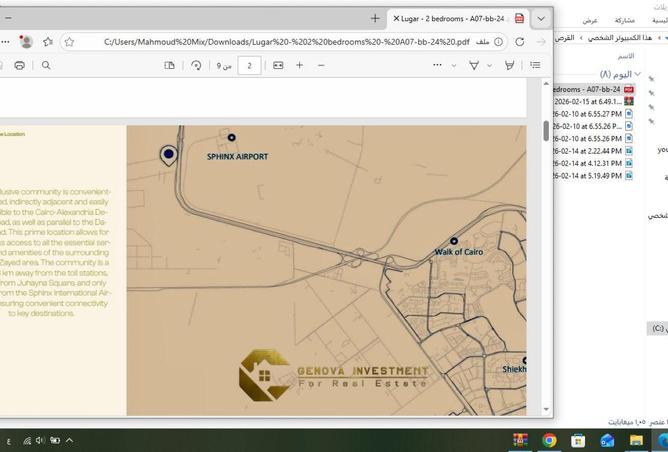Expand the highlight tool dropdown arrow

[x=489, y=65]
